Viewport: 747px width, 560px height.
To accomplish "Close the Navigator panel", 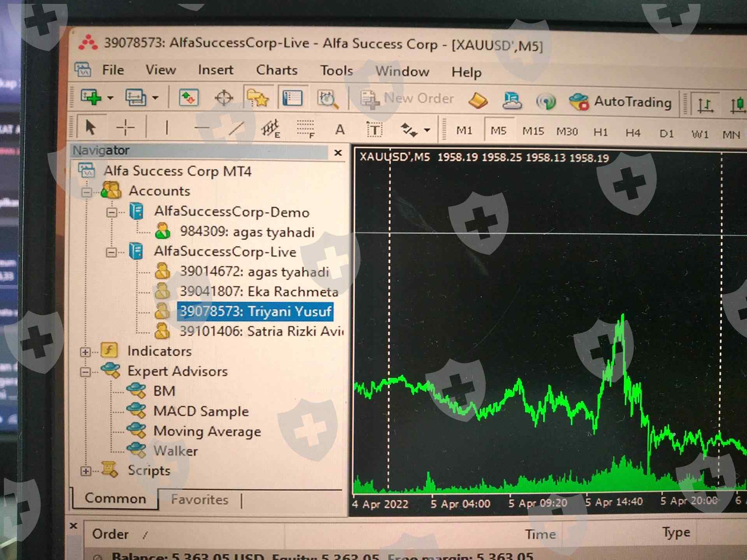I will pos(338,153).
